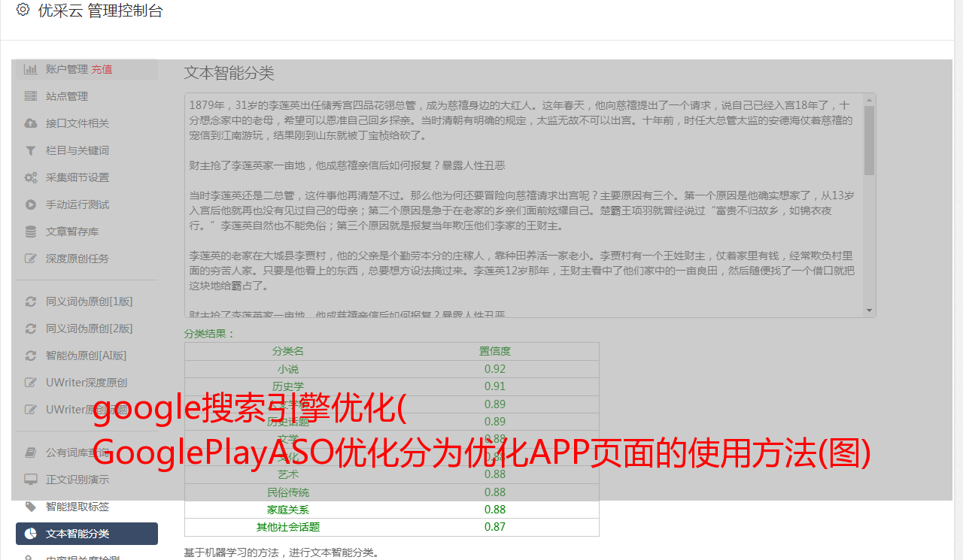Viewport: 963px width, 560px height.
Task: Click inside the article text input area
Action: (x=530, y=204)
